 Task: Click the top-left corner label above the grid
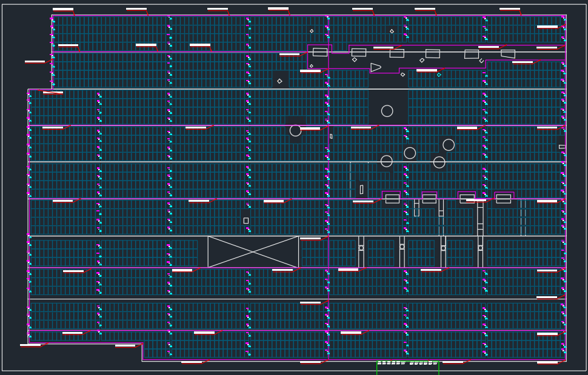pyautogui.click(x=63, y=10)
